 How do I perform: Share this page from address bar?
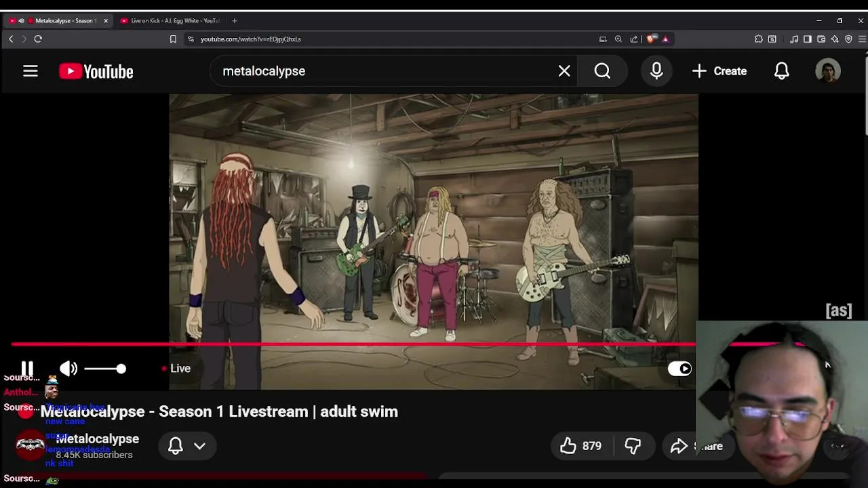pos(634,39)
